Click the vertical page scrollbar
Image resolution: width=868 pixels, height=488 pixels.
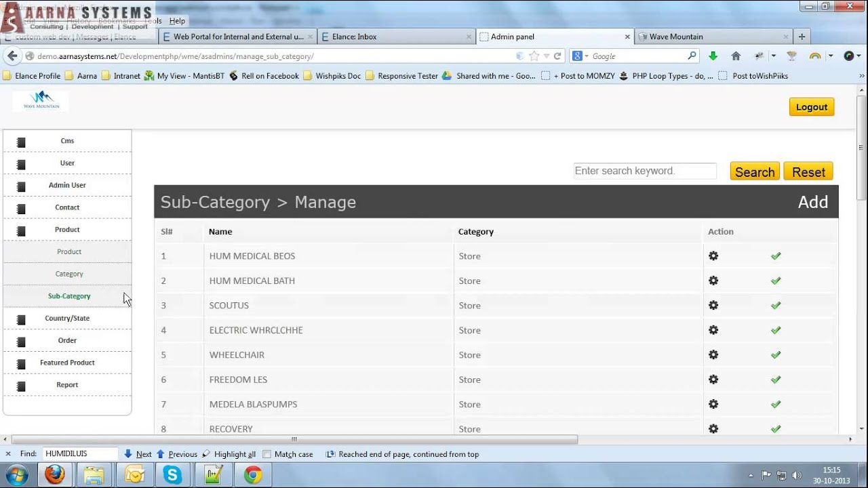coord(861,147)
